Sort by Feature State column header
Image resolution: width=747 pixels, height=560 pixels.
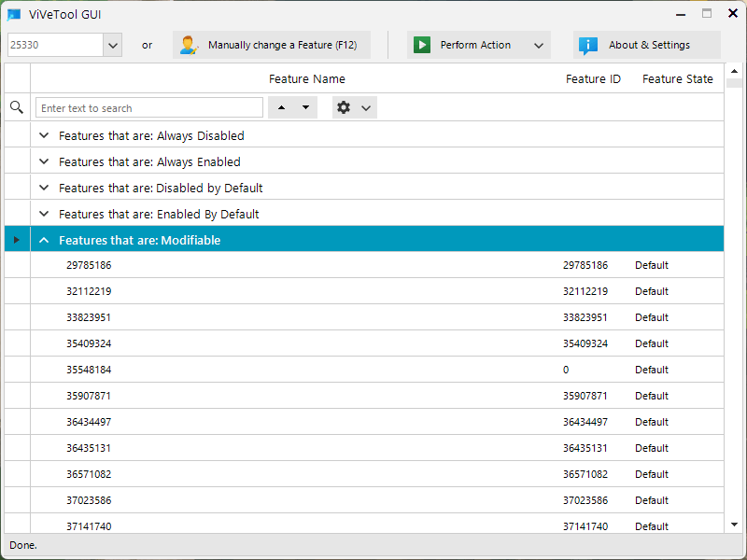pyautogui.click(x=678, y=79)
